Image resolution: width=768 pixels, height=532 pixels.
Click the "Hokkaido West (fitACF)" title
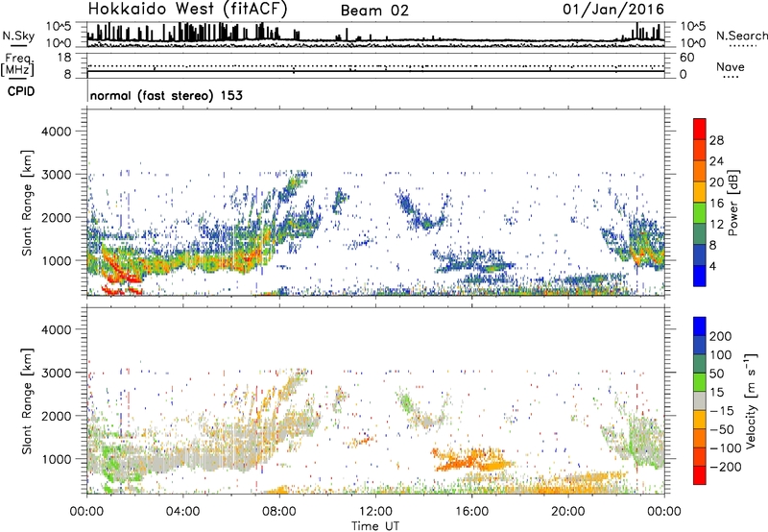coord(187,9)
